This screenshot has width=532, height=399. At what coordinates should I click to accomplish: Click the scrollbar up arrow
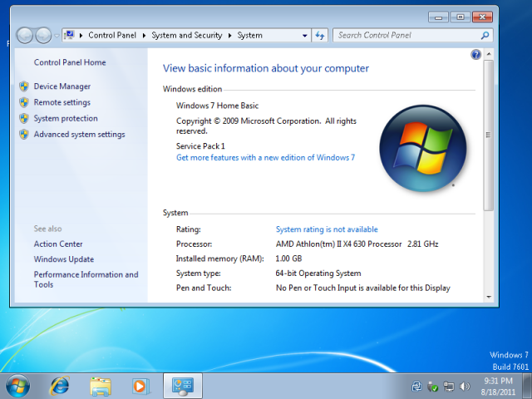coord(489,54)
